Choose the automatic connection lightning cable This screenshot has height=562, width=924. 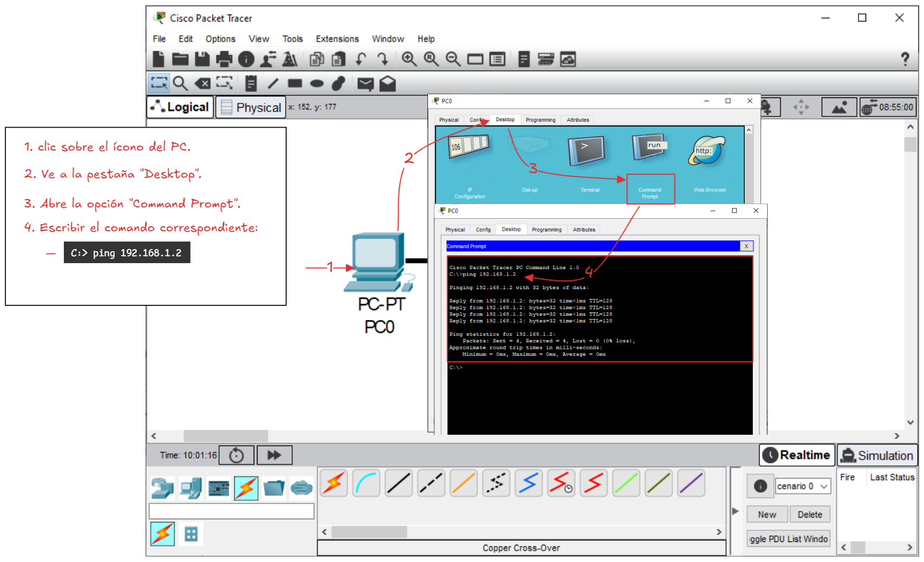pos(334,483)
